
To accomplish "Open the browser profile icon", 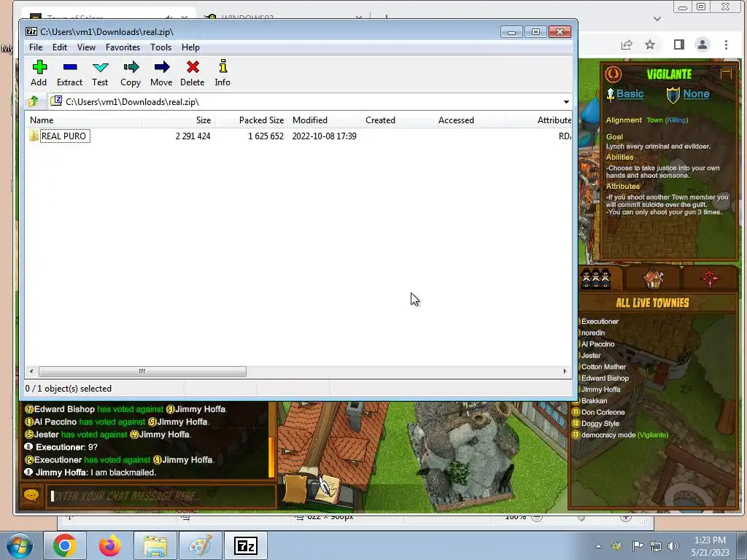I will [703, 44].
